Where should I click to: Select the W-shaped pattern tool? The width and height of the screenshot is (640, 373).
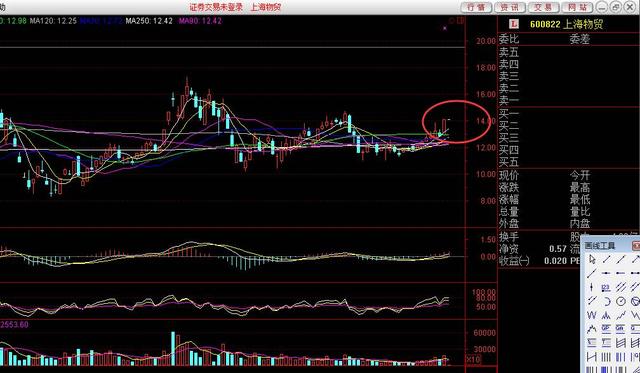(591, 315)
